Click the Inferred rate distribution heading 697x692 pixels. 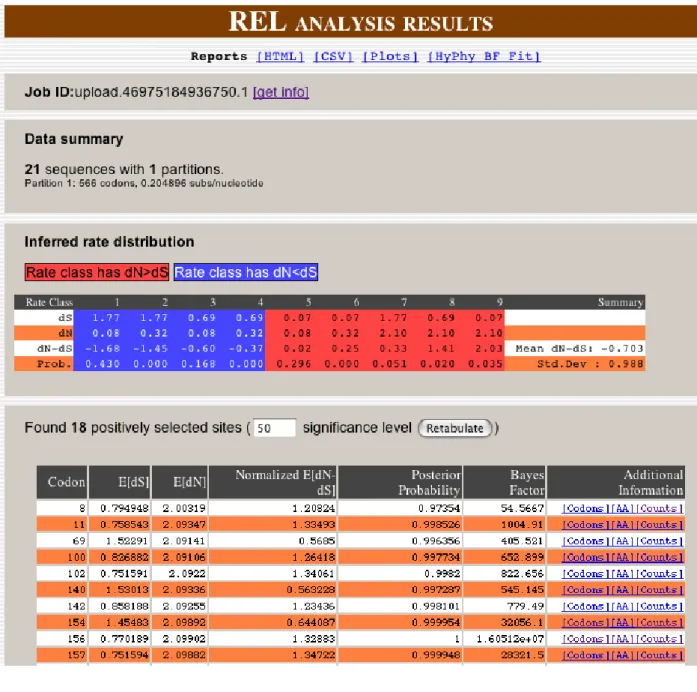[109, 241]
